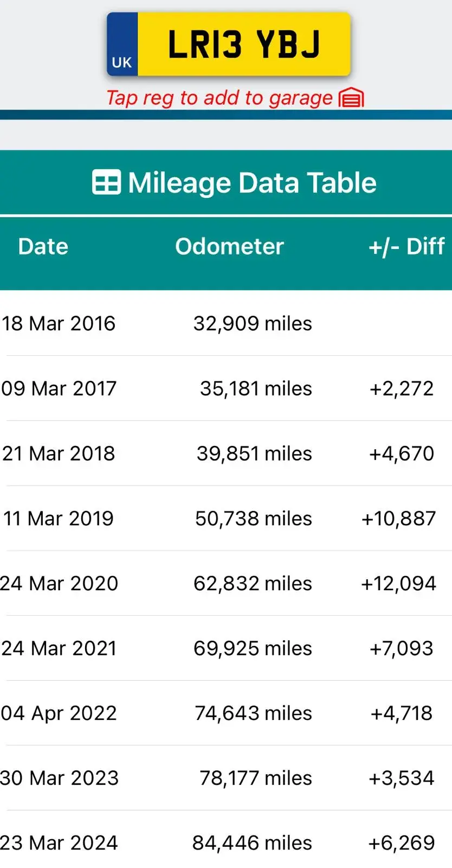
Task: Tap the +12,094 mileage difference
Action: pyautogui.click(x=398, y=584)
